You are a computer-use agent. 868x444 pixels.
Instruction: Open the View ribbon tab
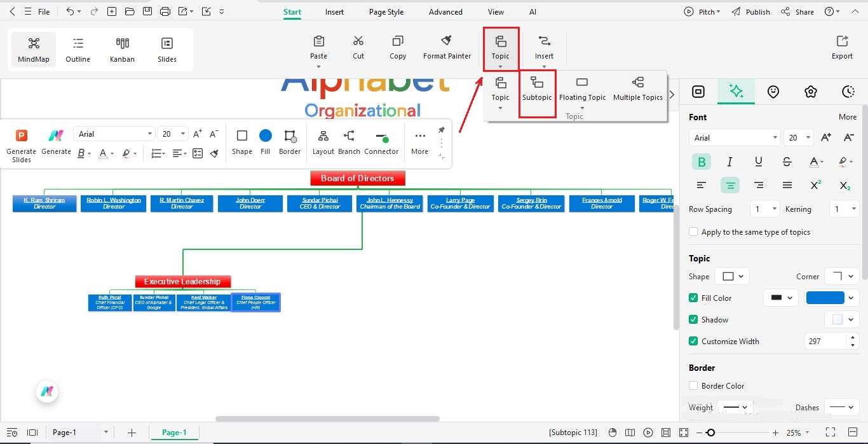click(x=496, y=11)
